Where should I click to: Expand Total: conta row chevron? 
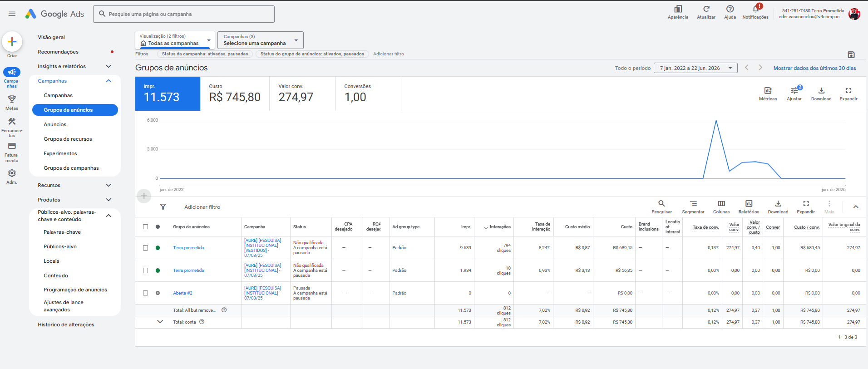click(x=160, y=322)
